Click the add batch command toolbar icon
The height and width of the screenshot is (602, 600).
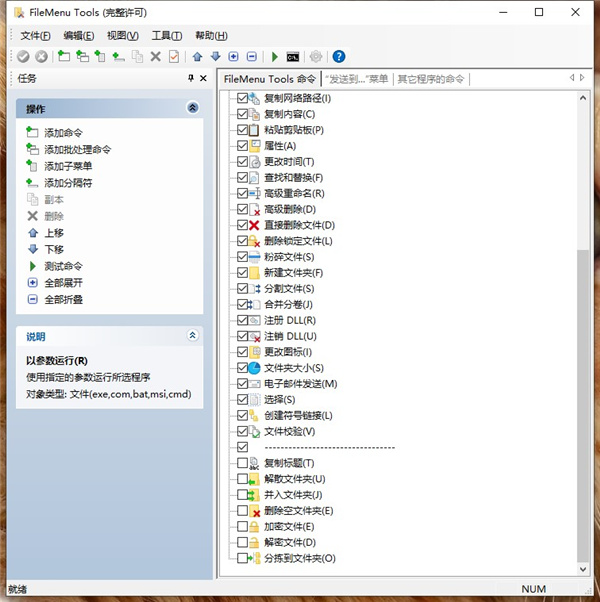pyautogui.click(x=82, y=56)
